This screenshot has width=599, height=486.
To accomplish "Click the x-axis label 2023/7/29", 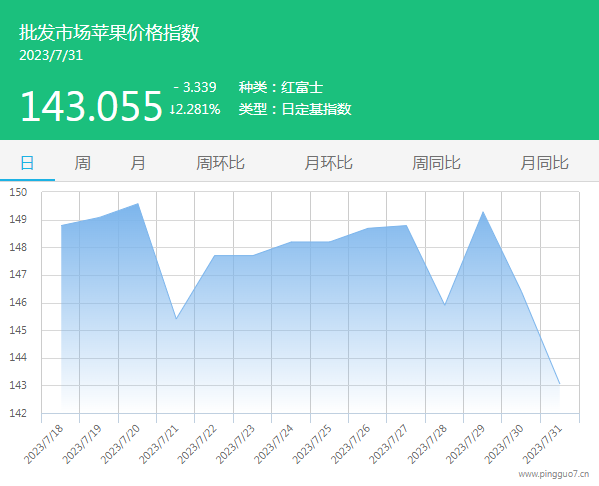I will click(x=465, y=444).
